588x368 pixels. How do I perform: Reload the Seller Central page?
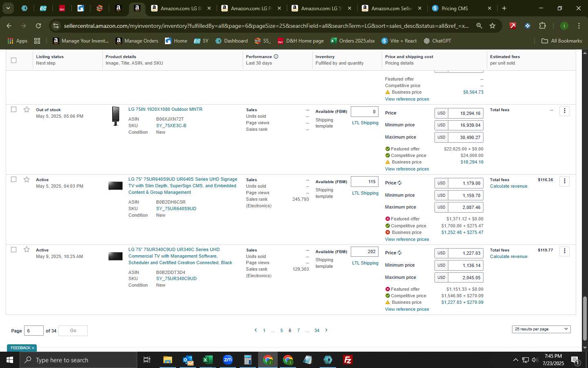pos(38,26)
